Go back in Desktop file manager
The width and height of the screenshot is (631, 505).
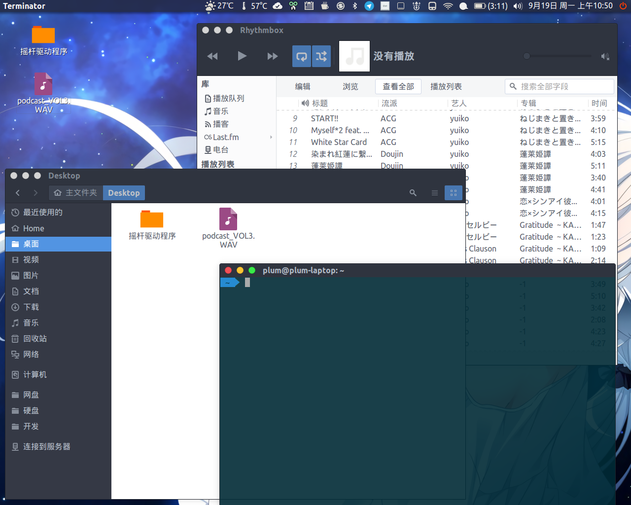18,193
